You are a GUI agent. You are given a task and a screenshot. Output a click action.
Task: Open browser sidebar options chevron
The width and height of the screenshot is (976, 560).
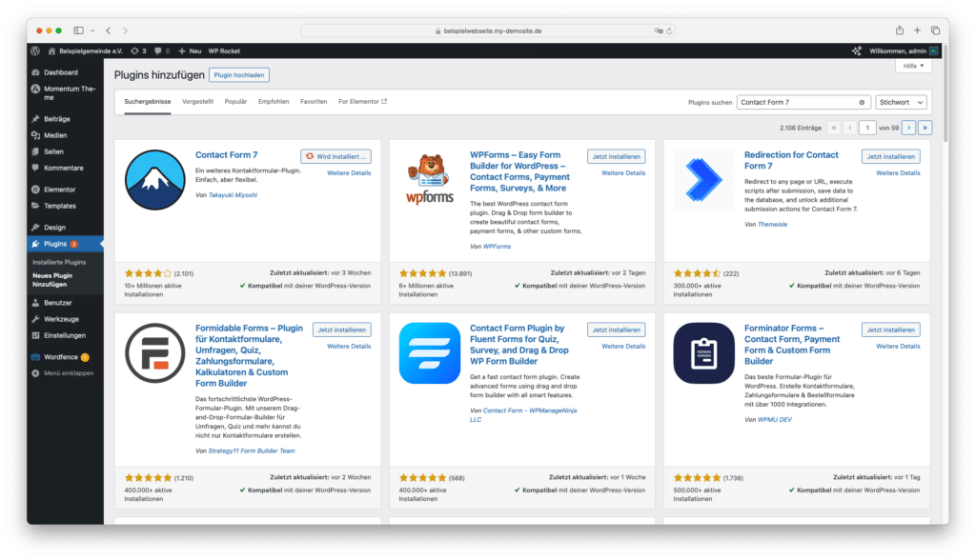pos(92,30)
